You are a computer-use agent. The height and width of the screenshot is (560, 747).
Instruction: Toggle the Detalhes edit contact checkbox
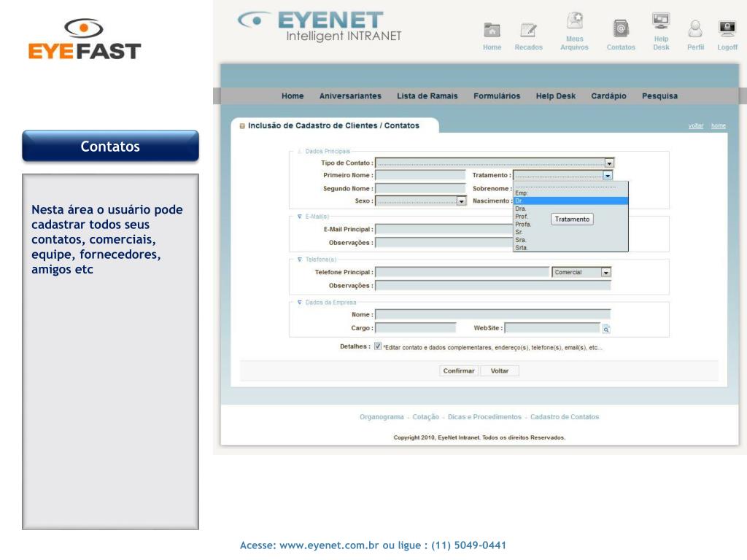(x=378, y=346)
